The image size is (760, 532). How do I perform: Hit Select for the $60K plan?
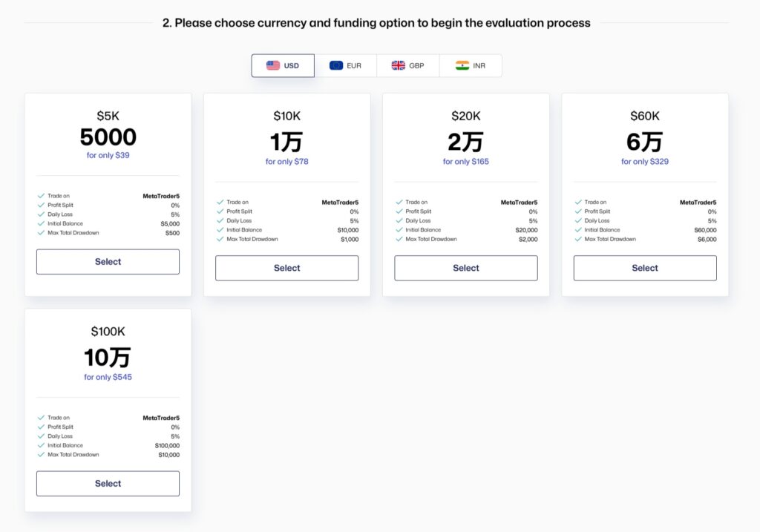[x=645, y=268]
